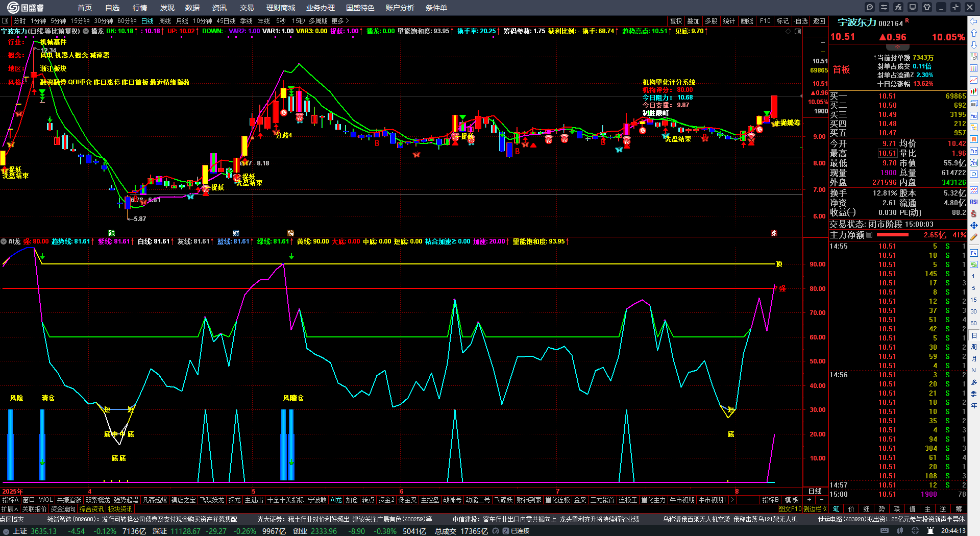This screenshot has width=980, height=536.
Task: Toggle the 叠加 overlay option
Action: point(693,21)
